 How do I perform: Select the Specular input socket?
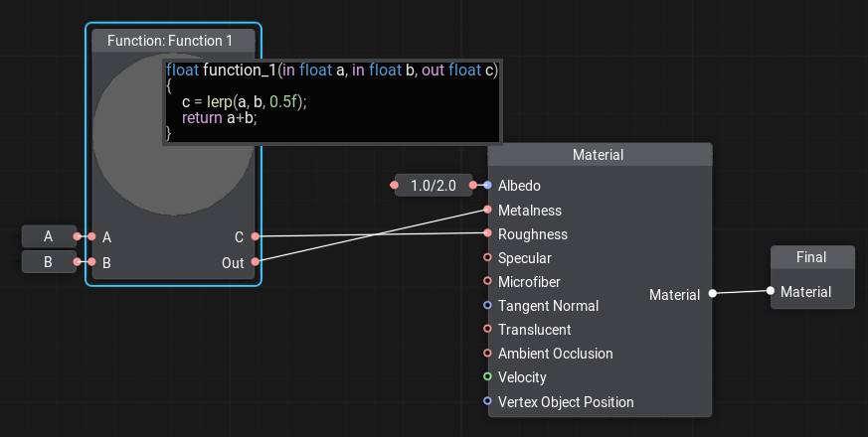[487, 258]
